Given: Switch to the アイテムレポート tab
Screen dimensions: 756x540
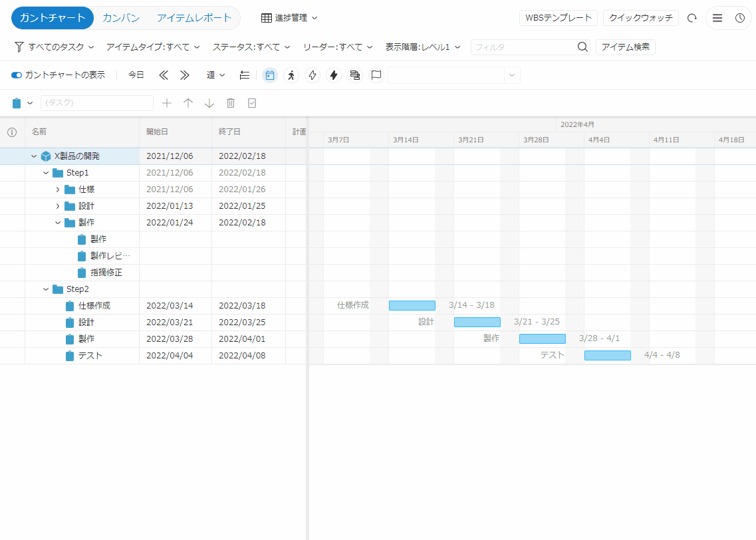Looking at the screenshot, I should (194, 18).
